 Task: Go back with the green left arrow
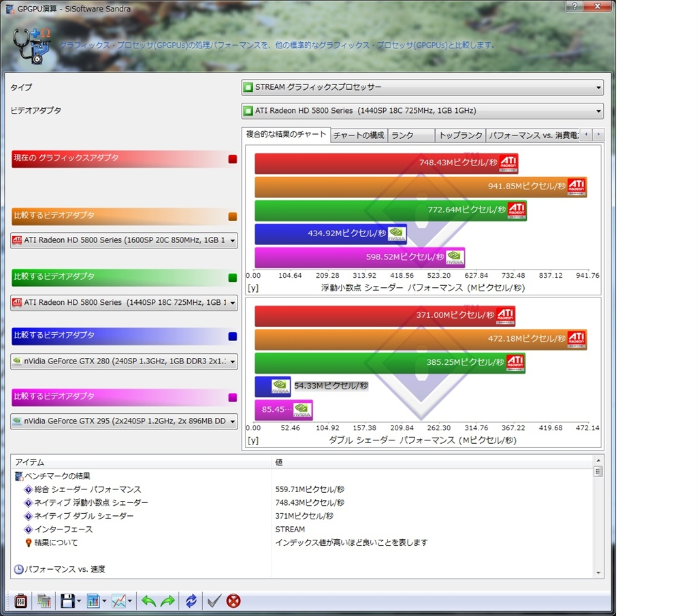point(148,601)
